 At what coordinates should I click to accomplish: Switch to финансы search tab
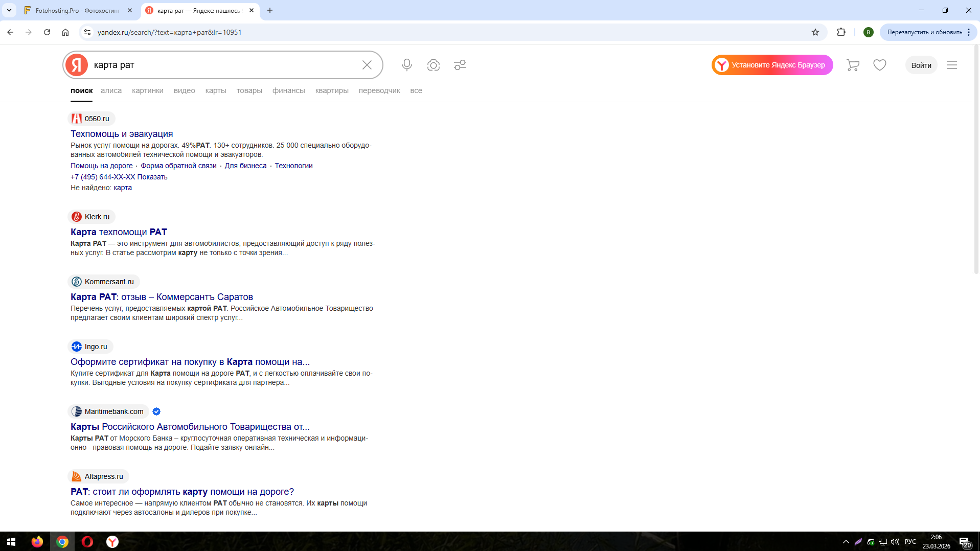(x=289, y=90)
